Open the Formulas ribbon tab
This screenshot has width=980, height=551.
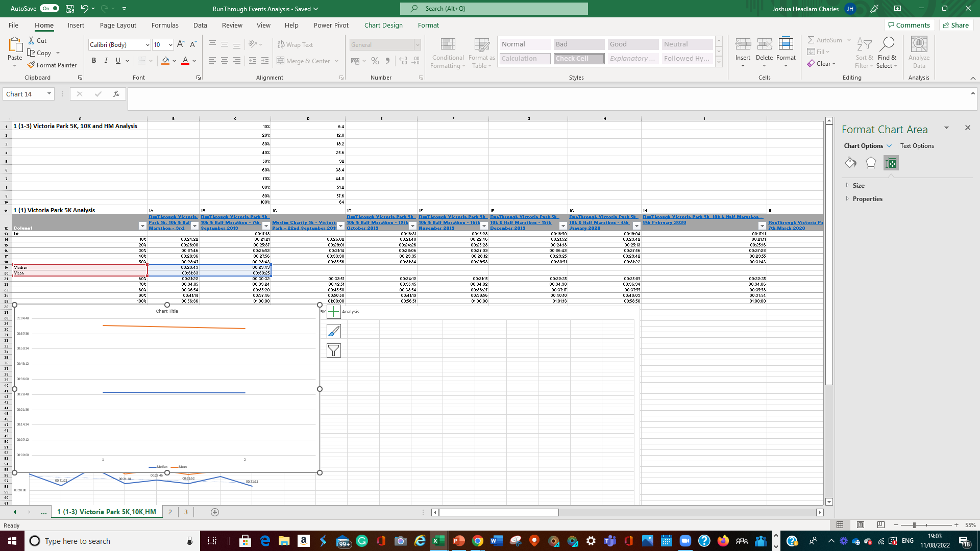tap(165, 25)
